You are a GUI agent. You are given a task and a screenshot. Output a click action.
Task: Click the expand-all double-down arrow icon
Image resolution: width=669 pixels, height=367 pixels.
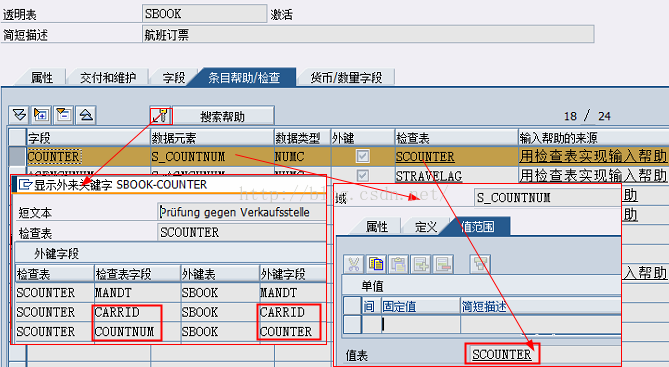click(19, 115)
